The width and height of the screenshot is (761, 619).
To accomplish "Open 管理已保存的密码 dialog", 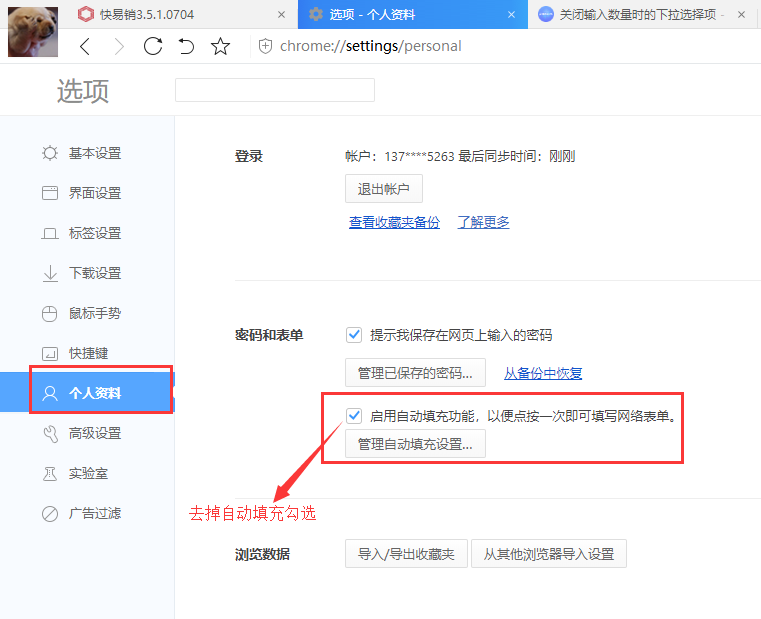I will click(x=415, y=373).
